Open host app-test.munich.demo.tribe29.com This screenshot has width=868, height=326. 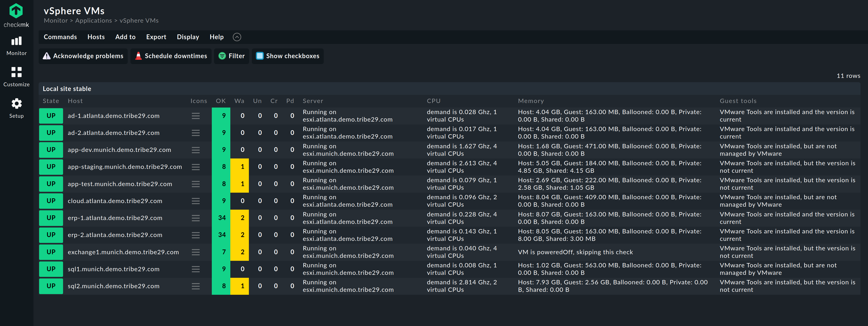[120, 184]
